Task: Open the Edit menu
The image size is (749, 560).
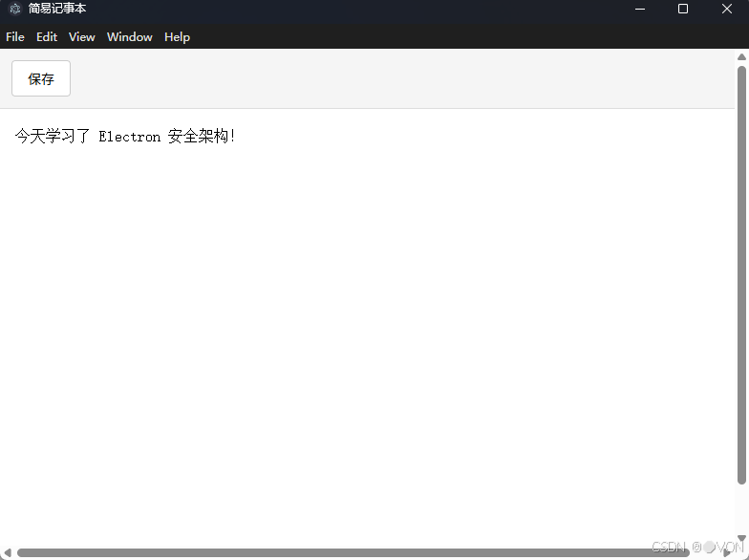Action: pyautogui.click(x=46, y=36)
